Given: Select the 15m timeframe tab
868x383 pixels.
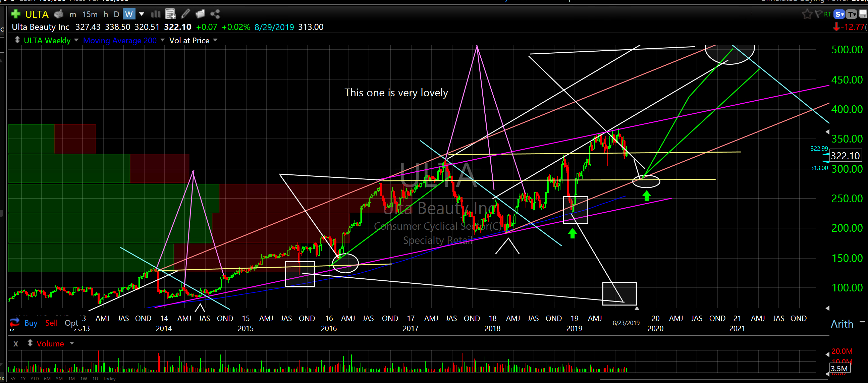Looking at the screenshot, I should click(90, 14).
